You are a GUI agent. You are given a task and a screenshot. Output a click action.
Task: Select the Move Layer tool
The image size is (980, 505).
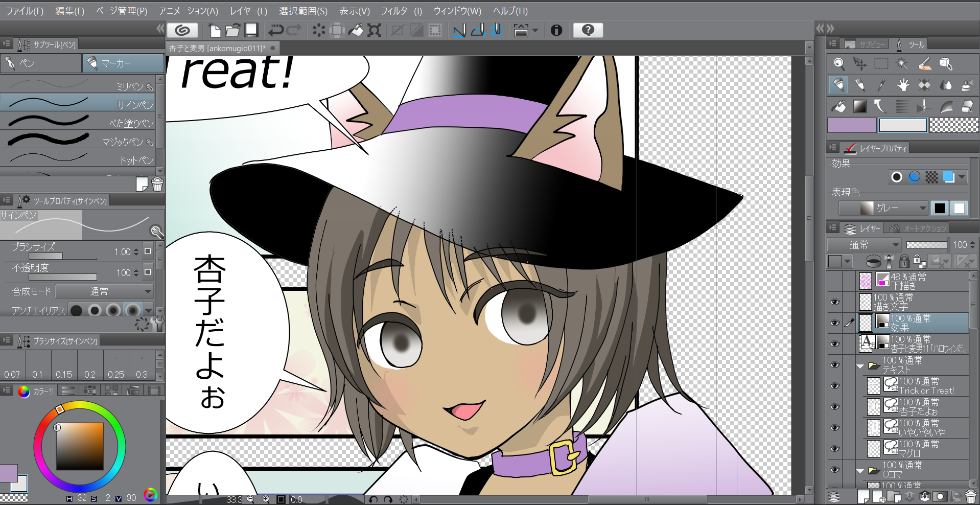[860, 63]
